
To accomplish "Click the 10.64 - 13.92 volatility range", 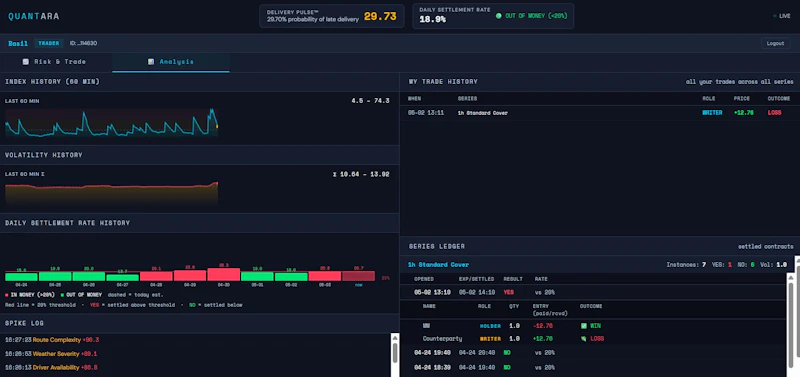I will pos(361,174).
